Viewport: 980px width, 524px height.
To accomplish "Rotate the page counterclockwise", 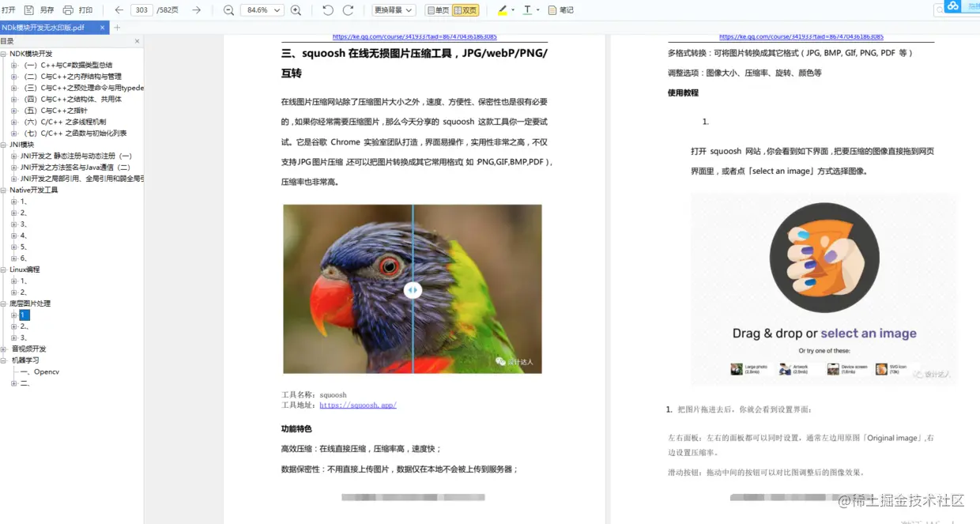I will [328, 10].
